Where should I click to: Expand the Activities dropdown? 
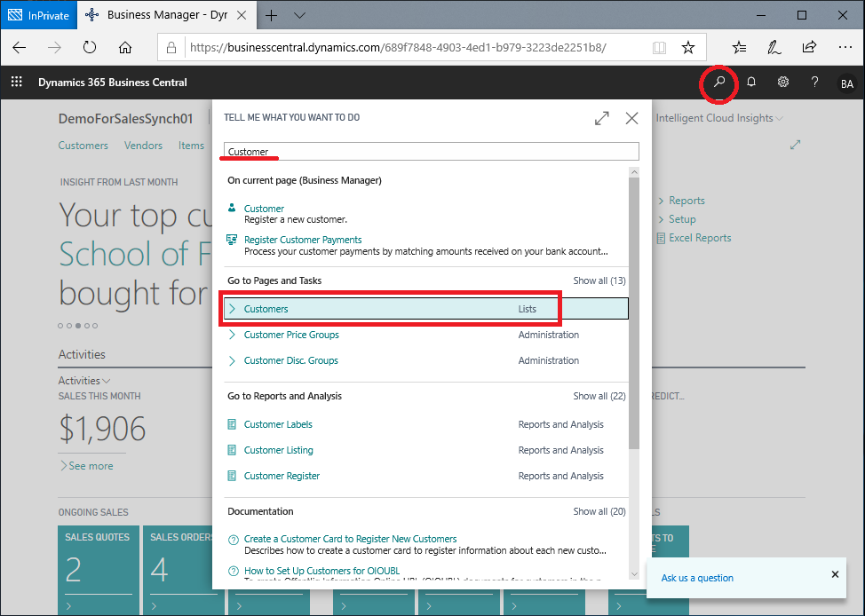[84, 381]
